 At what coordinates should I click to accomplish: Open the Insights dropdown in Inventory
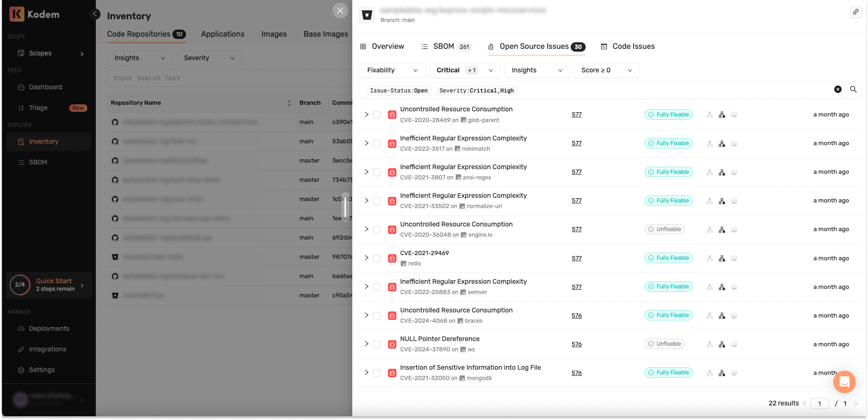139,58
